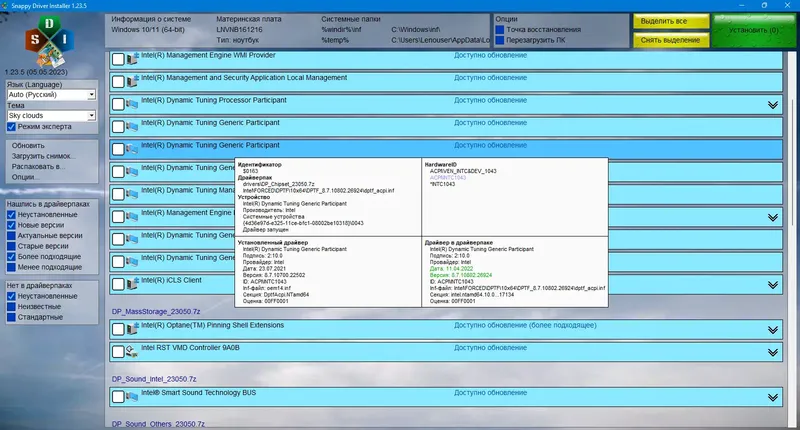Screen dimensions: 800x430
Task: Click C:\Windows\inf\ system folder path
Action: tap(415, 30)
